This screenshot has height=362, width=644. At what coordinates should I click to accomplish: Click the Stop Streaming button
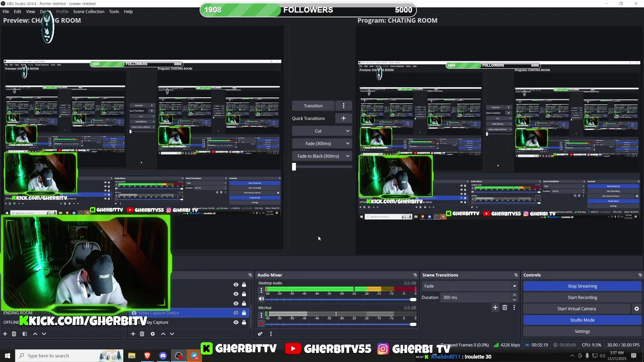tap(582, 286)
